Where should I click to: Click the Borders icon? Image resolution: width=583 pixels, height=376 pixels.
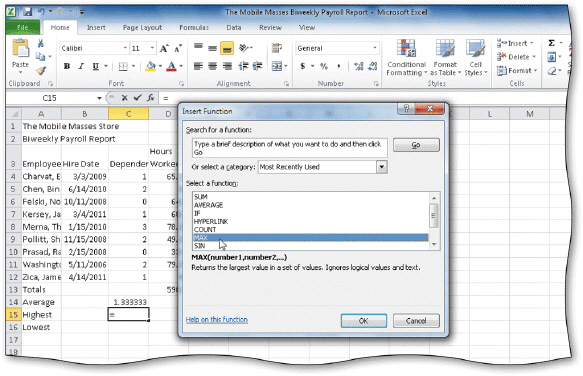(123, 66)
